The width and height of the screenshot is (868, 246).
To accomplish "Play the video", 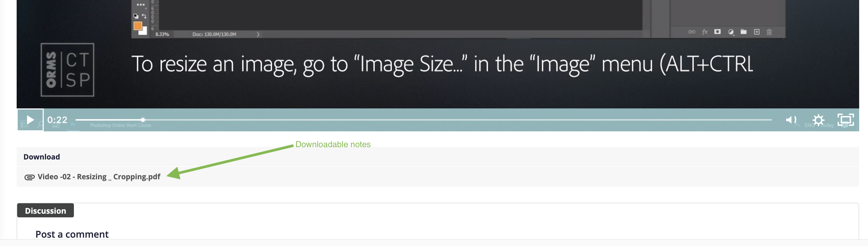I will [30, 120].
